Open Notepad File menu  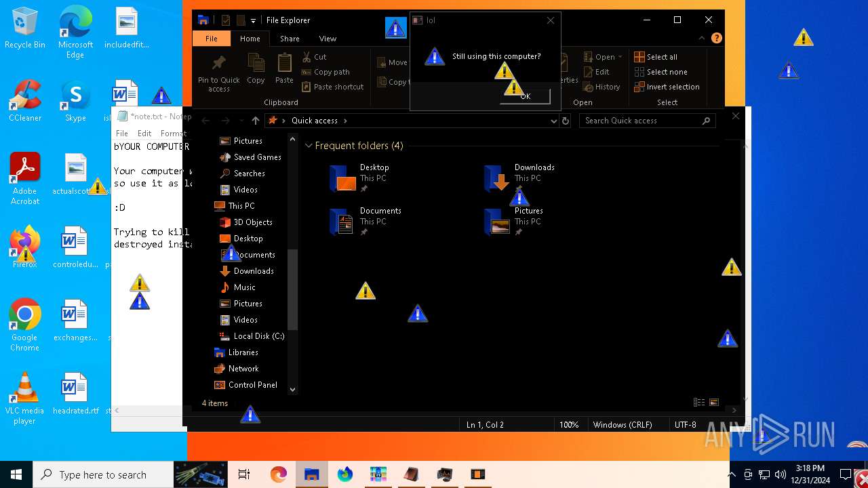click(x=122, y=134)
